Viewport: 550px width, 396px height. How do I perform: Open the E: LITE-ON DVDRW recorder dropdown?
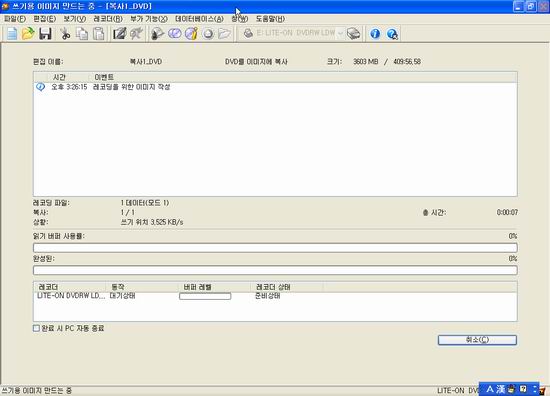tap(340, 33)
